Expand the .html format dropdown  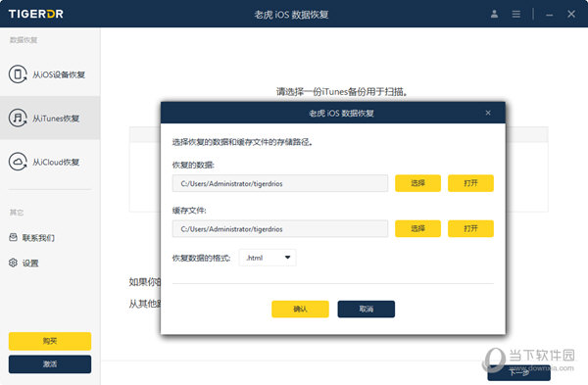pos(268,258)
